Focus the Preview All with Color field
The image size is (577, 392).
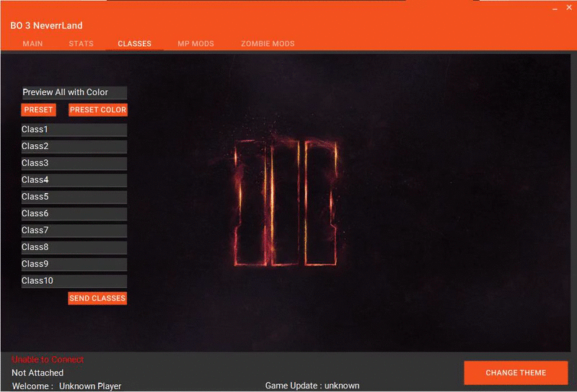(74, 93)
